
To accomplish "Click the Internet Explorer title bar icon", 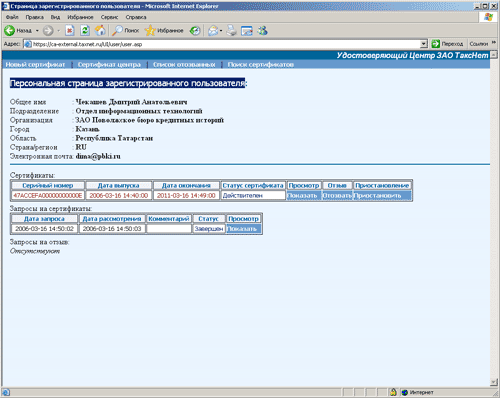I will pos(6,6).
